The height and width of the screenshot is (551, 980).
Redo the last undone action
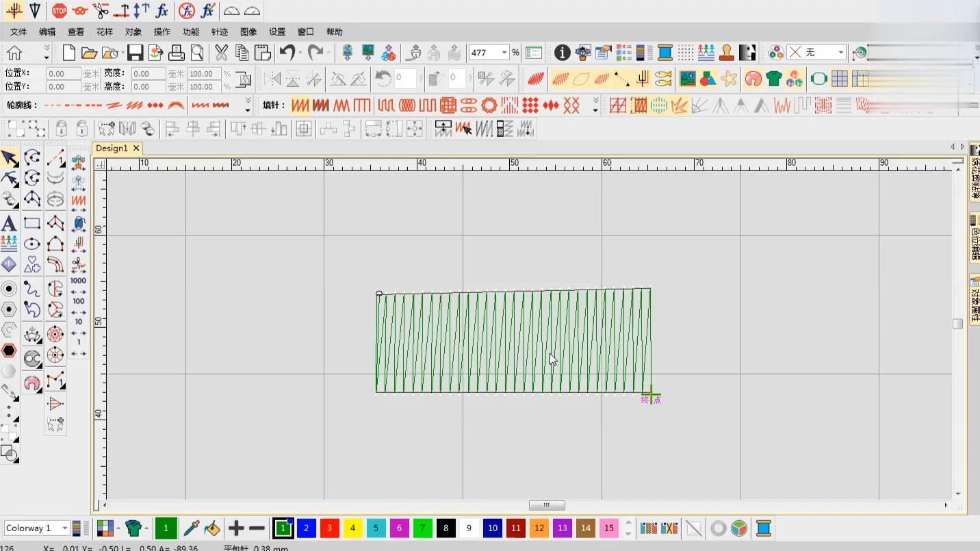315,53
